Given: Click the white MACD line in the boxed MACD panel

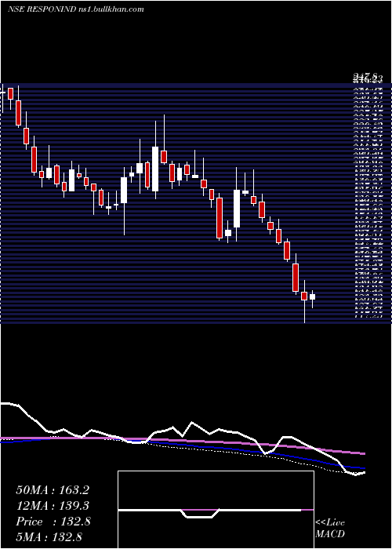Looking at the screenshot, I should (210, 511).
